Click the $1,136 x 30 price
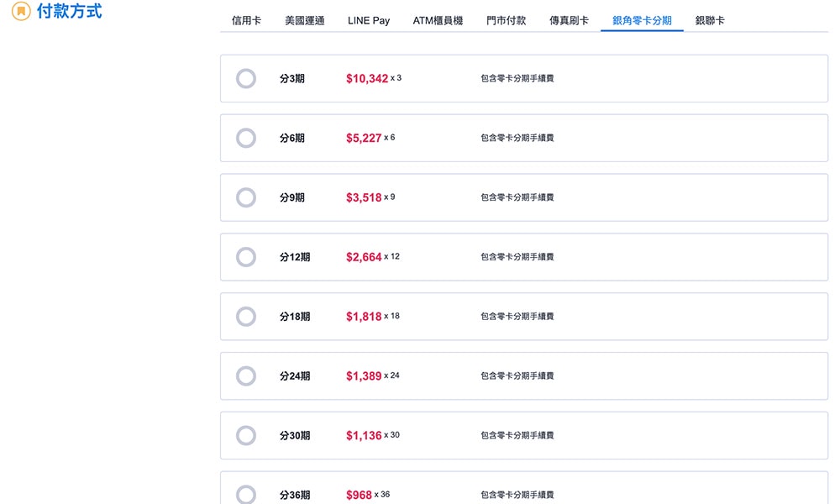840x504 pixels. tap(373, 435)
